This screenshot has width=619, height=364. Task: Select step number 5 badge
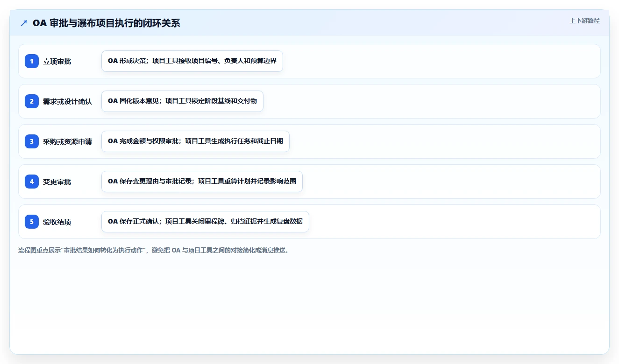point(32,222)
